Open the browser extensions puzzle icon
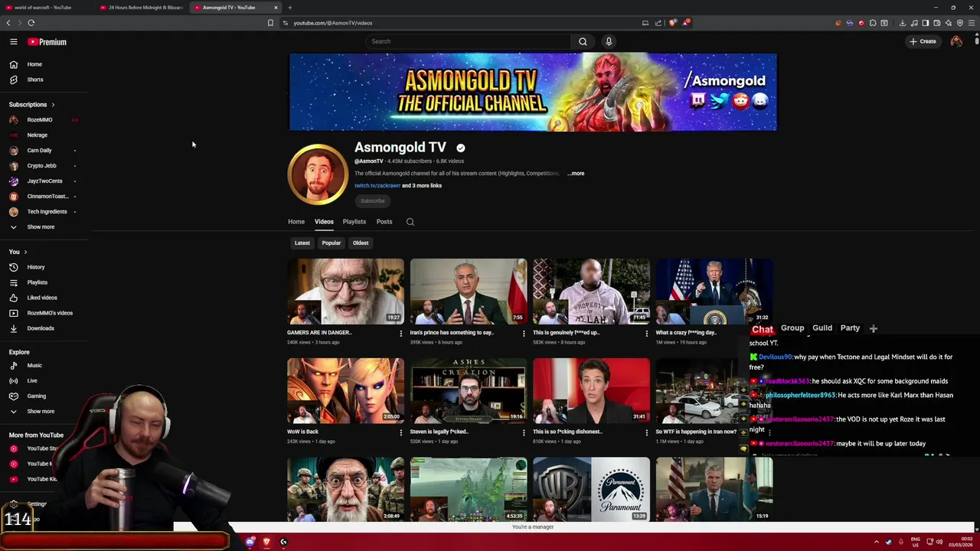The width and height of the screenshot is (980, 551). pos(873,23)
